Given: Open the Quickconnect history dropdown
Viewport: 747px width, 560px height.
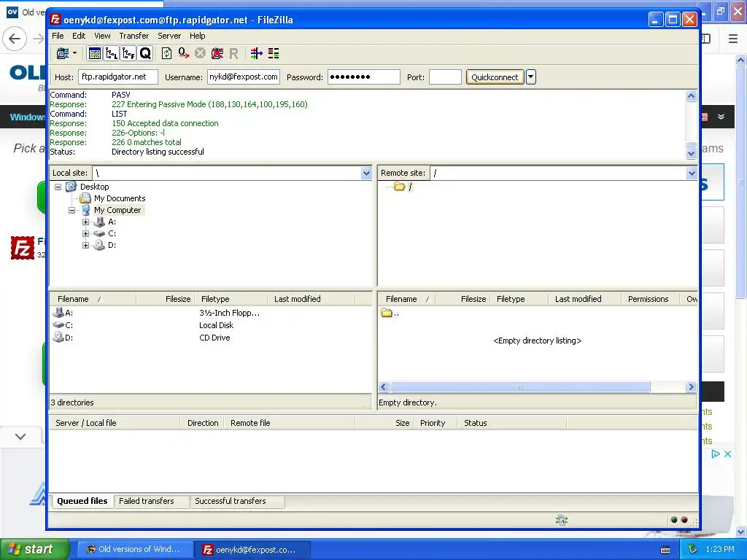Looking at the screenshot, I should pos(531,77).
